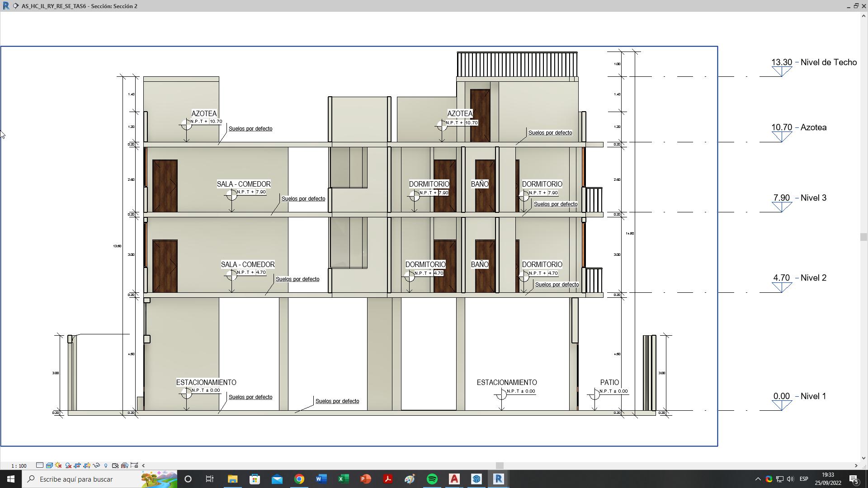The height and width of the screenshot is (488, 868).
Task: Toggle Shadows off/on icon
Action: pos(68,465)
